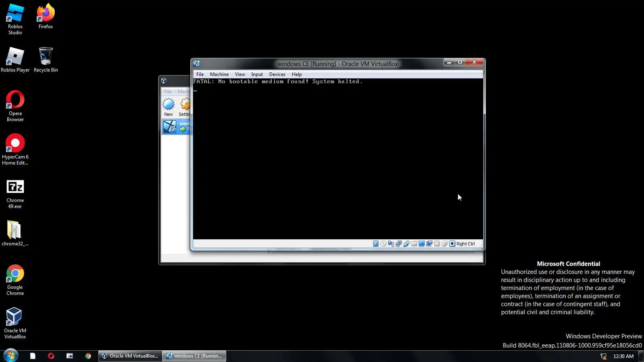Click the keyboard capture arrow icon
Image resolution: width=644 pixels, height=362 pixels.
(x=452, y=244)
